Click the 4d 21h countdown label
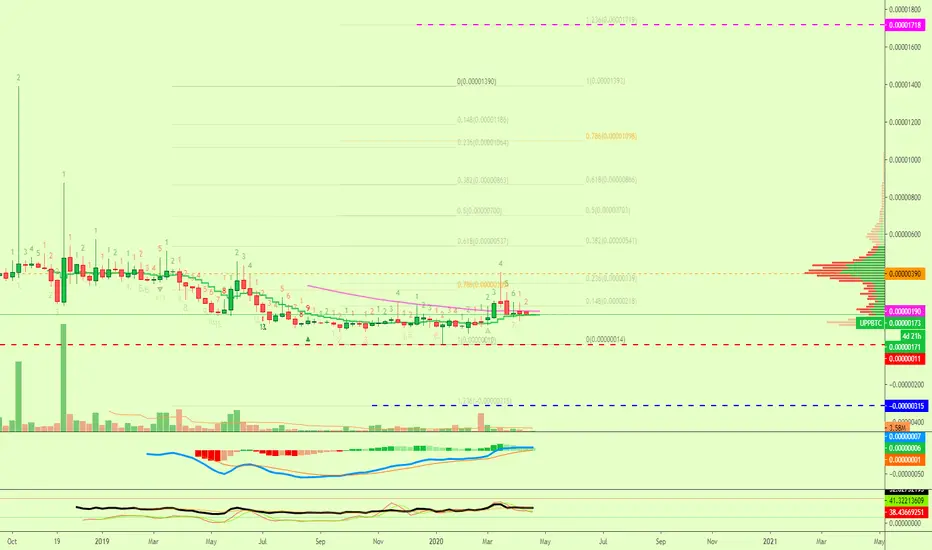 912,336
